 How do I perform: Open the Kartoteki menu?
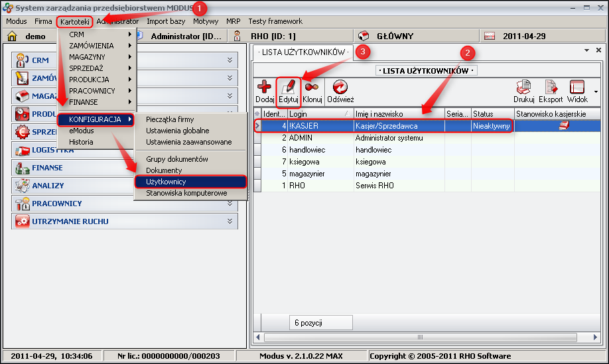pos(74,22)
